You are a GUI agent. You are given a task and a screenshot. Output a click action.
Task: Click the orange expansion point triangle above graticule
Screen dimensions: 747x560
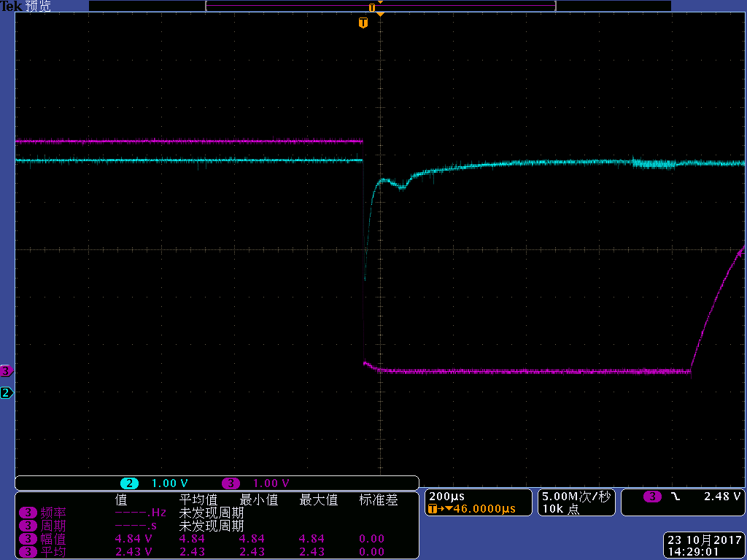[380, 15]
